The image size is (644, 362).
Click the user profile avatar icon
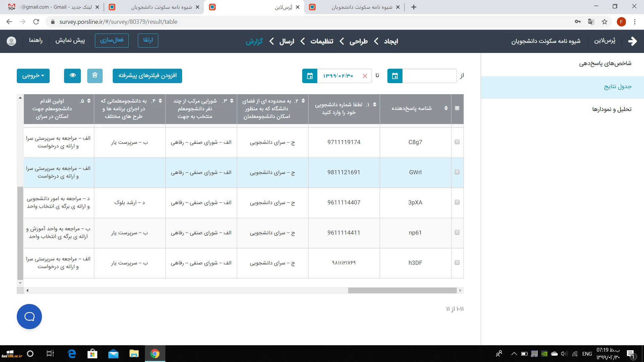(11, 41)
